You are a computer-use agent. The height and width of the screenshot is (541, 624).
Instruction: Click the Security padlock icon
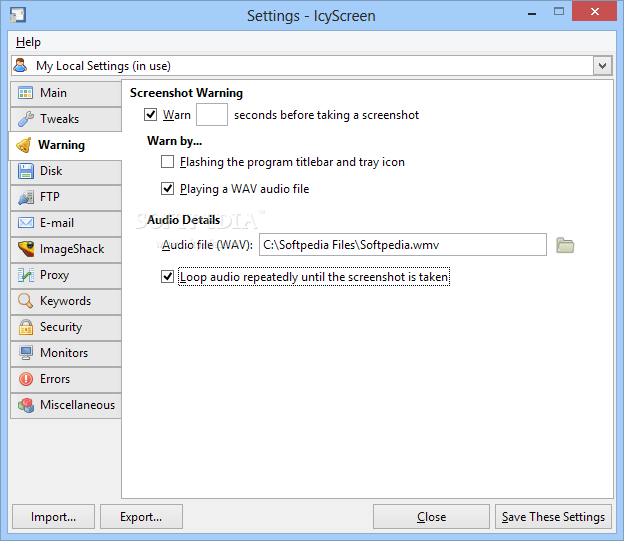[26, 327]
